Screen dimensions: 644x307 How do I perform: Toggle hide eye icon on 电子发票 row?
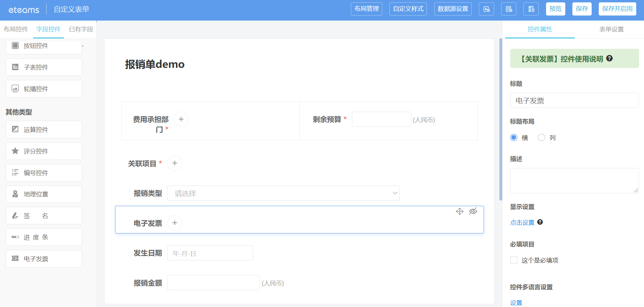(x=473, y=212)
